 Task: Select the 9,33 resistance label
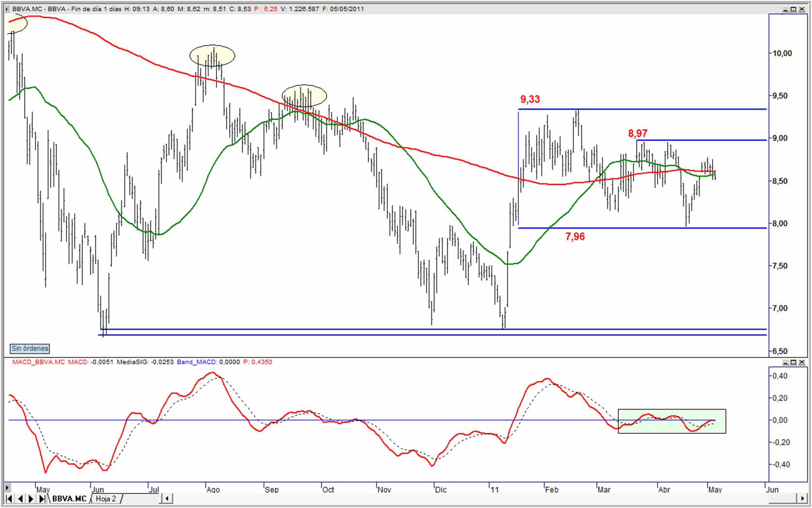click(530, 99)
